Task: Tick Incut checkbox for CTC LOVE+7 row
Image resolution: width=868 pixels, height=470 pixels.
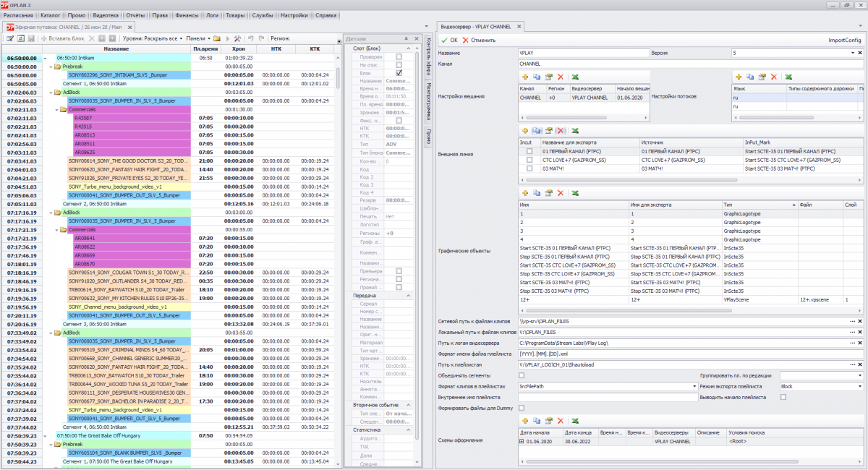Action: pyautogui.click(x=529, y=160)
